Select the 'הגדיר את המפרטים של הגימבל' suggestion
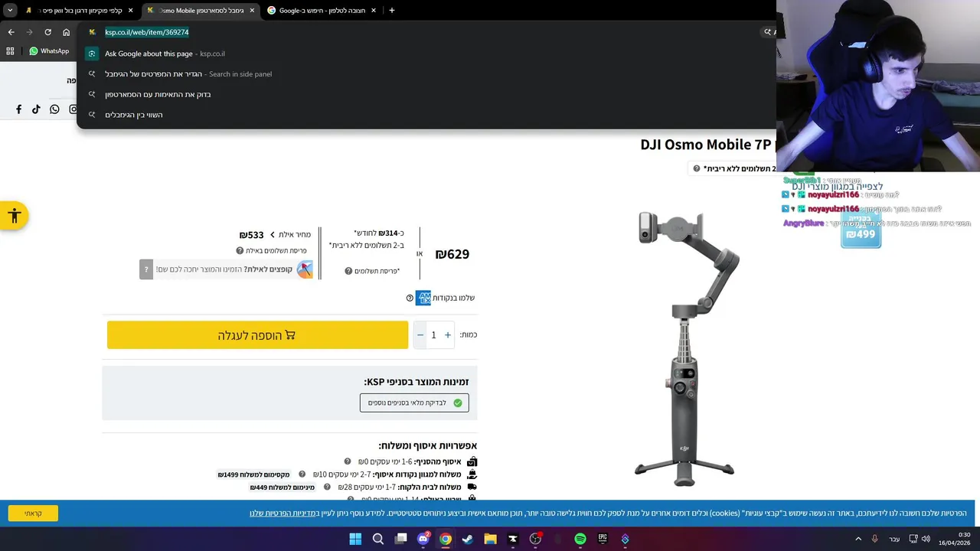 point(426,74)
